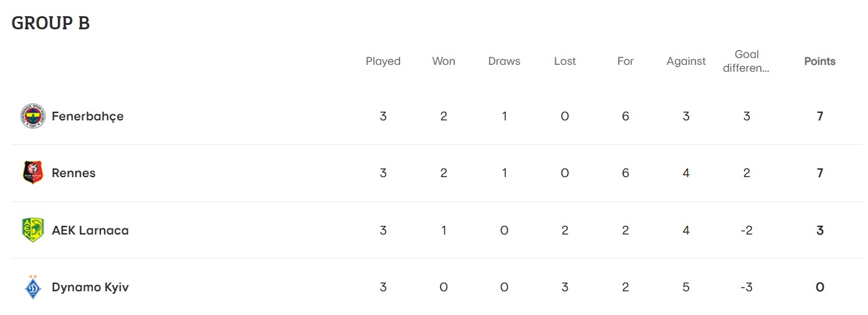Image resolution: width=868 pixels, height=315 pixels.
Task: Click the Lost column header
Action: (x=565, y=61)
